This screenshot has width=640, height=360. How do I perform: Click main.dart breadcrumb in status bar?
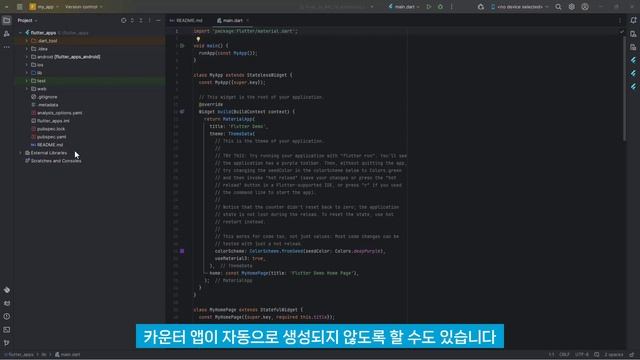point(68,355)
